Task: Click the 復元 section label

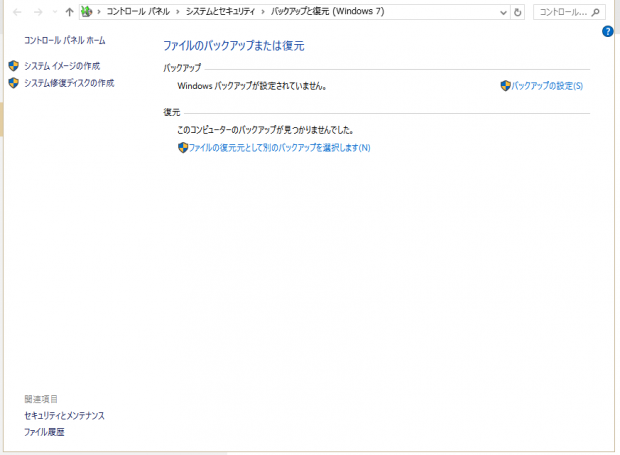Action: point(172,112)
